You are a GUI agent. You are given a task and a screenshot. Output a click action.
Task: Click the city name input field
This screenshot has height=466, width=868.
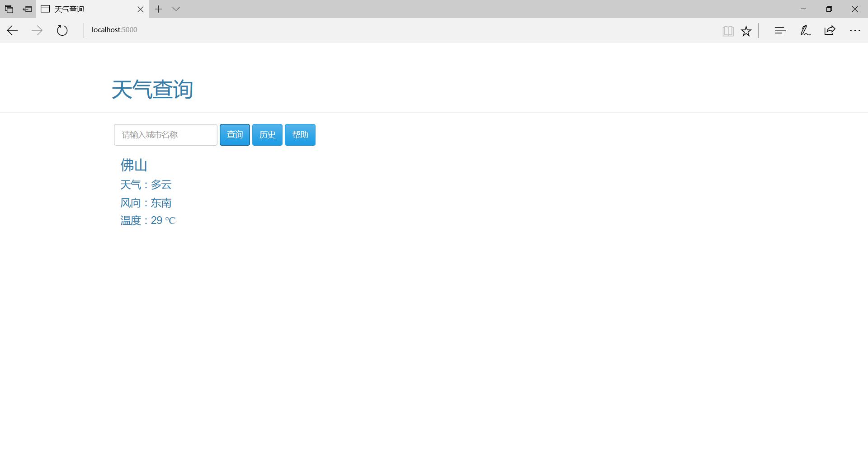(165, 135)
